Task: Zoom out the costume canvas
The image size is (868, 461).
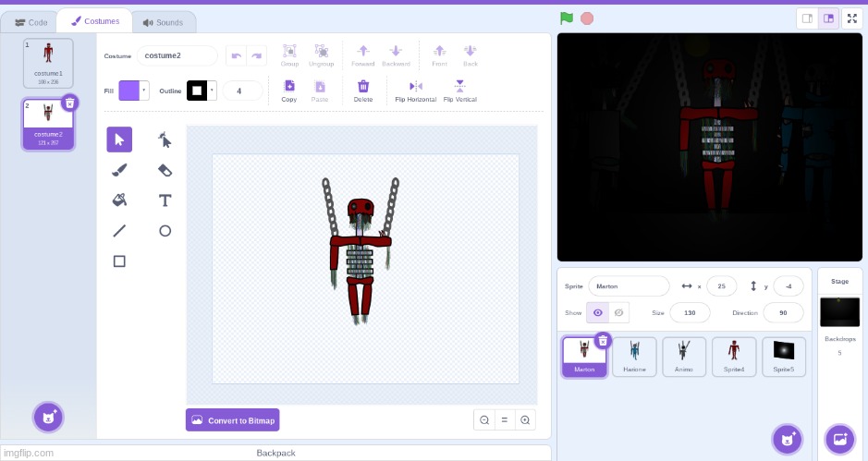Action: click(484, 420)
